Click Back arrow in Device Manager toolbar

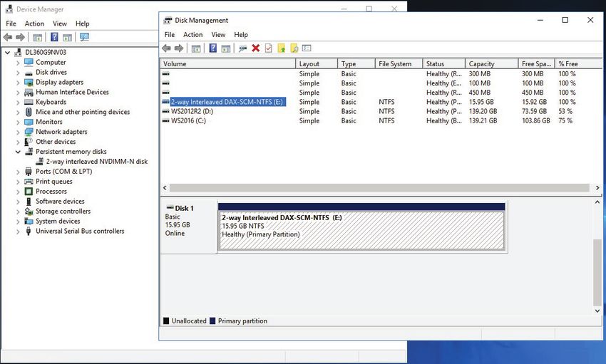[x=7, y=37]
